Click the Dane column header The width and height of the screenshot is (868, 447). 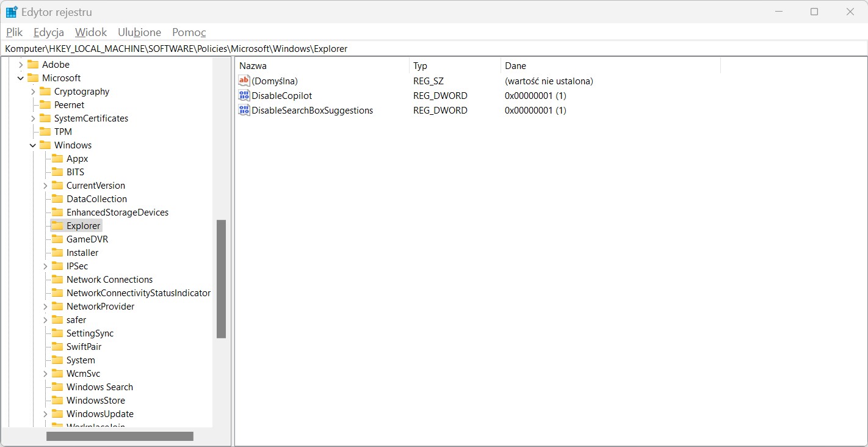610,66
